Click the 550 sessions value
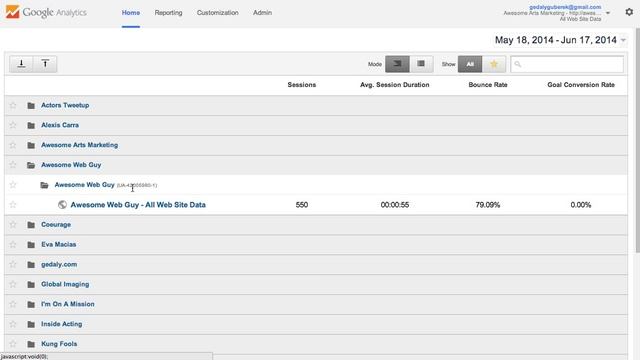 (302, 205)
